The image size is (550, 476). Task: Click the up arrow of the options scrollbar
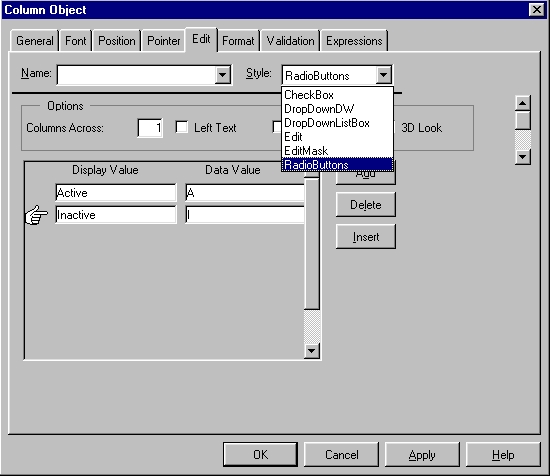tap(523, 103)
